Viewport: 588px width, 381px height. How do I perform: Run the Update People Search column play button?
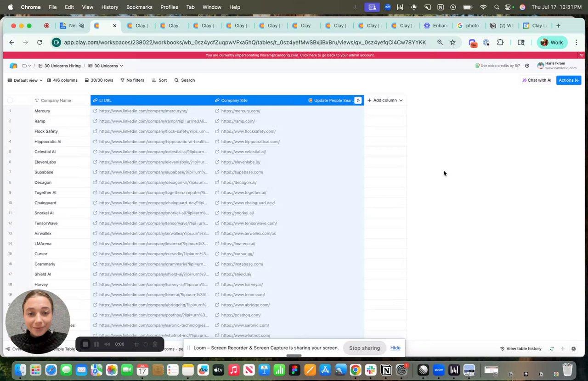click(358, 100)
